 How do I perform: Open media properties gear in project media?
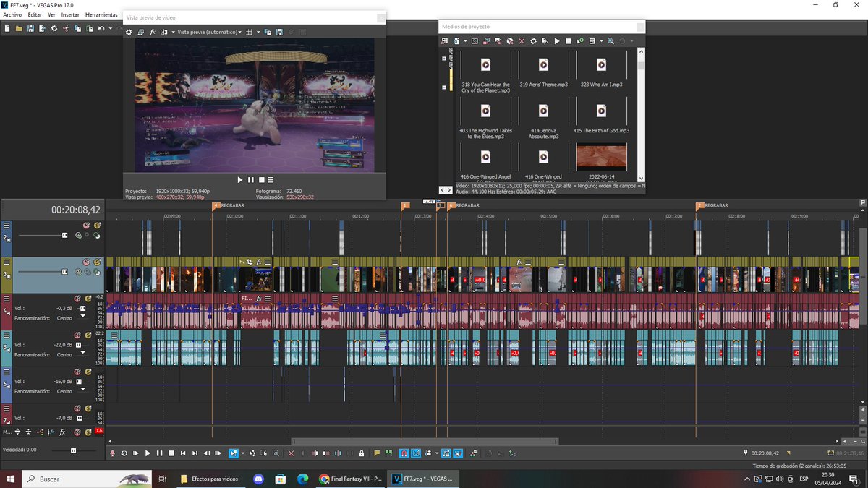click(x=533, y=41)
